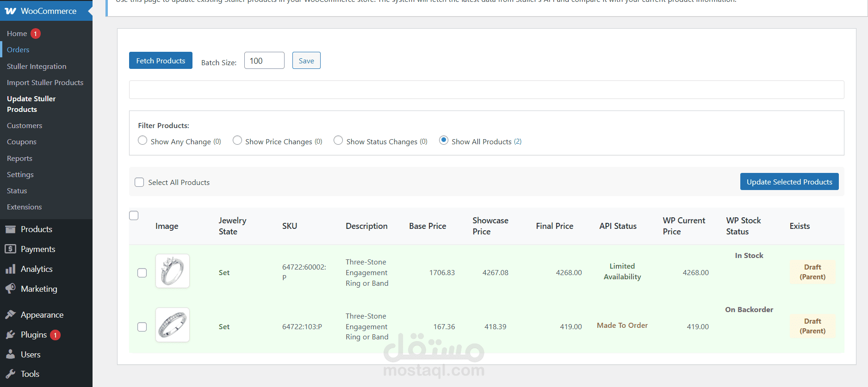Click the Limited Availability status text
Image resolution: width=868 pixels, height=387 pixels.
[622, 271]
